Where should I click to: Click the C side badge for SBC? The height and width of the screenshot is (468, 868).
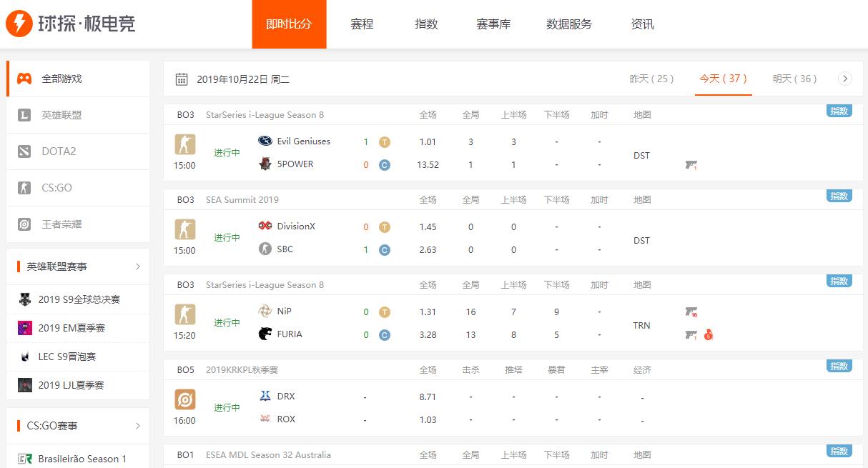(385, 250)
